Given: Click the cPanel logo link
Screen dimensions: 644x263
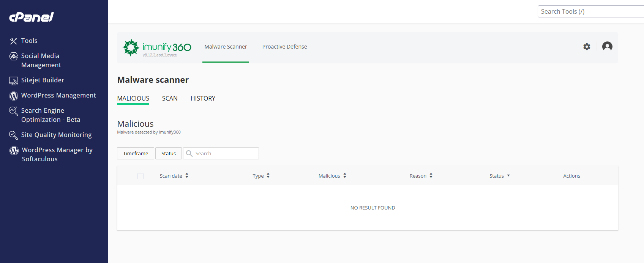Looking at the screenshot, I should click(x=32, y=17).
